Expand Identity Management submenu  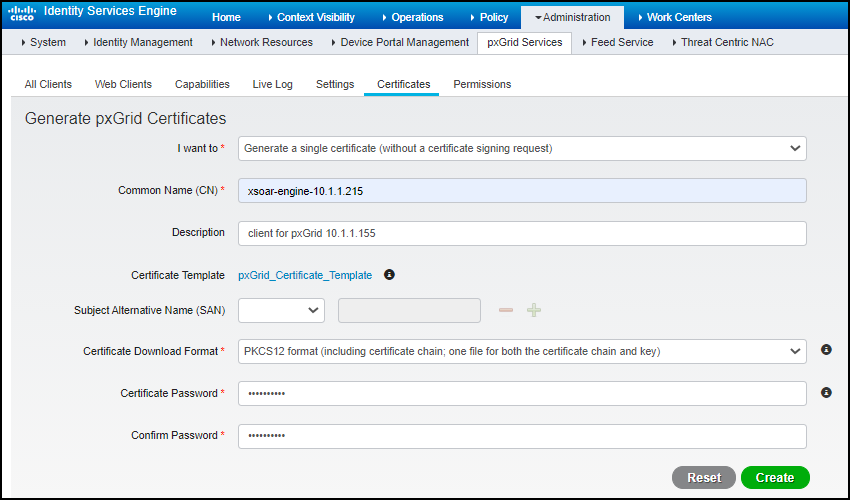tap(139, 42)
